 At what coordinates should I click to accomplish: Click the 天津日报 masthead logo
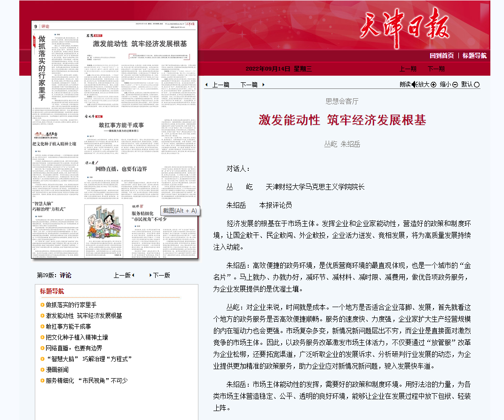[405, 28]
